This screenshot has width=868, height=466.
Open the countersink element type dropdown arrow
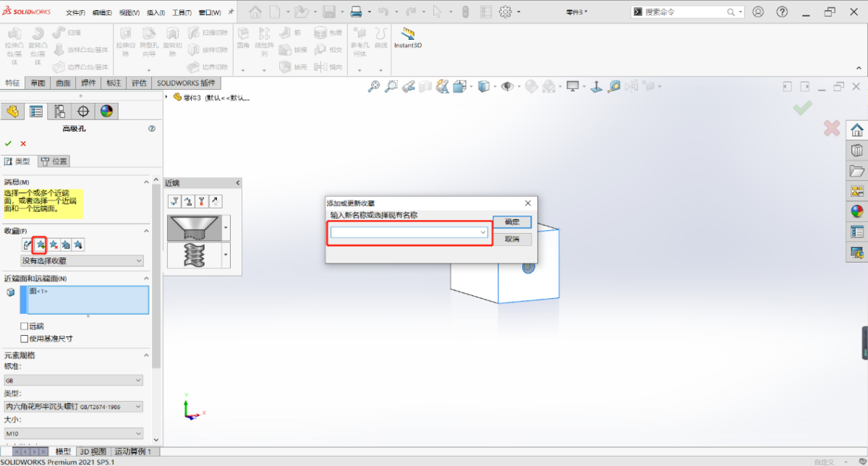coord(226,228)
